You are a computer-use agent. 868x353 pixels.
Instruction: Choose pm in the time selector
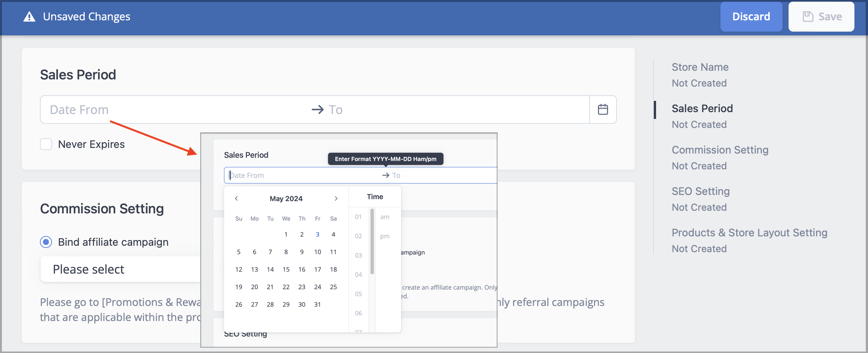(385, 236)
